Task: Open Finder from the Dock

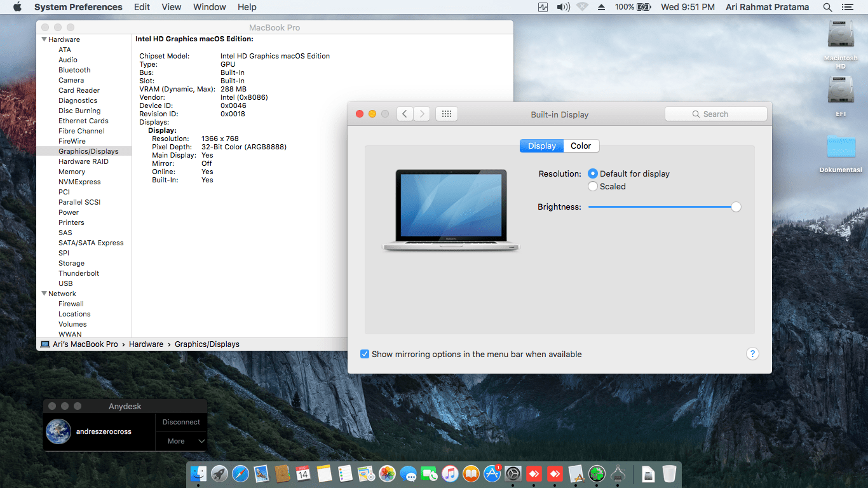Action: pyautogui.click(x=198, y=473)
